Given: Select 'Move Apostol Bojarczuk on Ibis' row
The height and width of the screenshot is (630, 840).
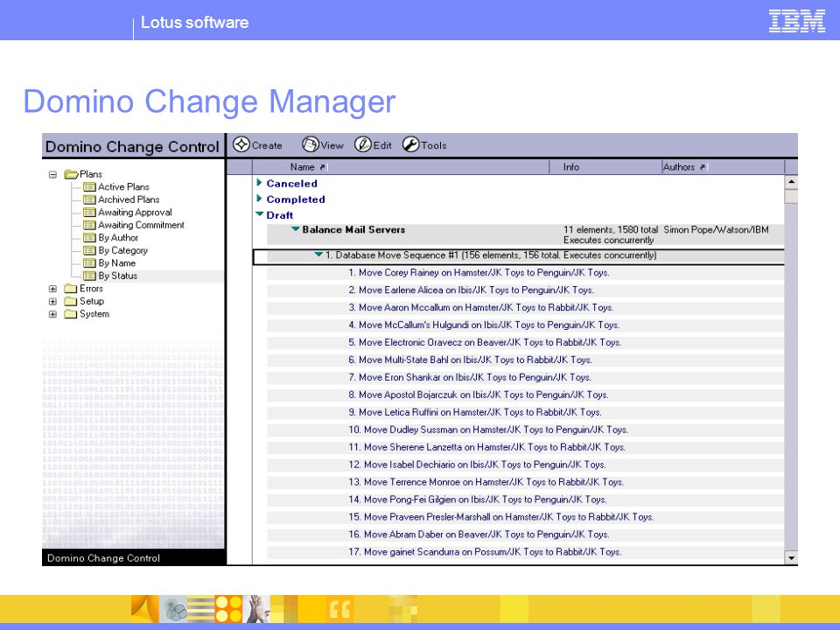Looking at the screenshot, I should (525, 395).
